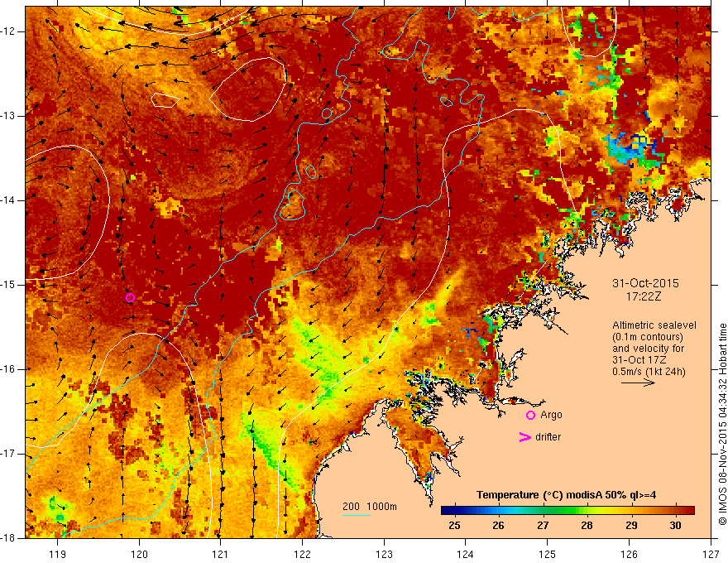
Task: Click latitude axis label -17
Action: click(x=9, y=454)
